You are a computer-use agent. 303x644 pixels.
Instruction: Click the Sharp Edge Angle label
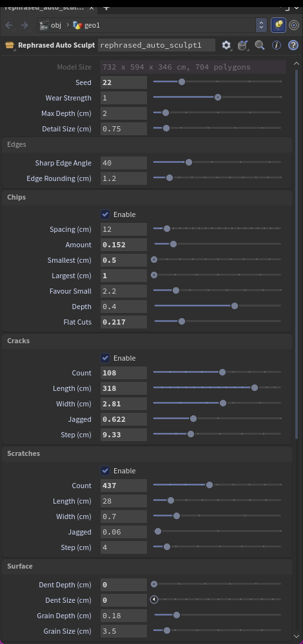coord(63,163)
